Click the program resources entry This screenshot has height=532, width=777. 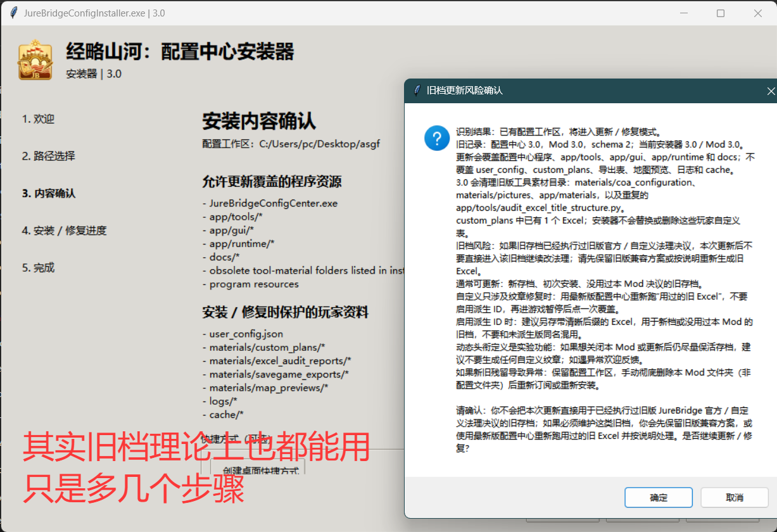250,284
